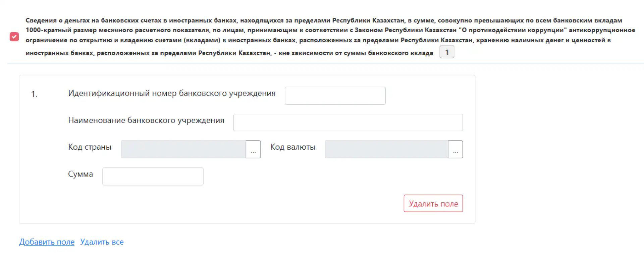Click the Код валюты label
Viewport: 644px width, 257px height.
click(x=293, y=147)
